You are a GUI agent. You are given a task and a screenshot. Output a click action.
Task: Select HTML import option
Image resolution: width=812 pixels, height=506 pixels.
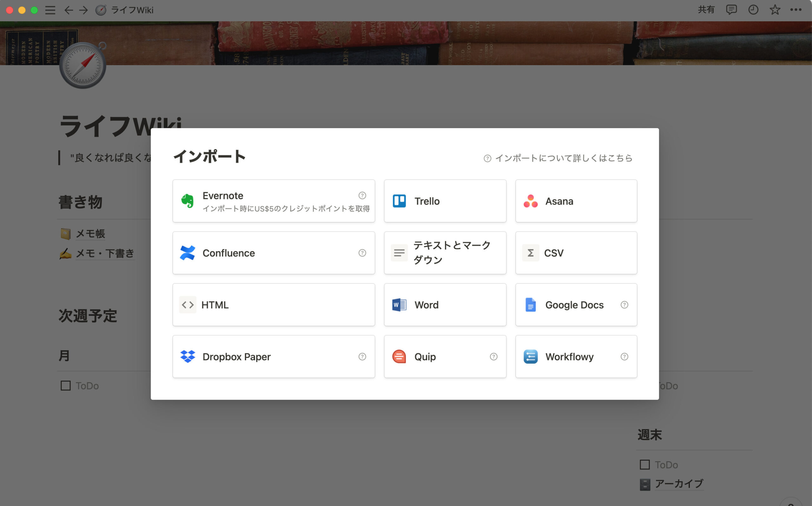point(273,304)
